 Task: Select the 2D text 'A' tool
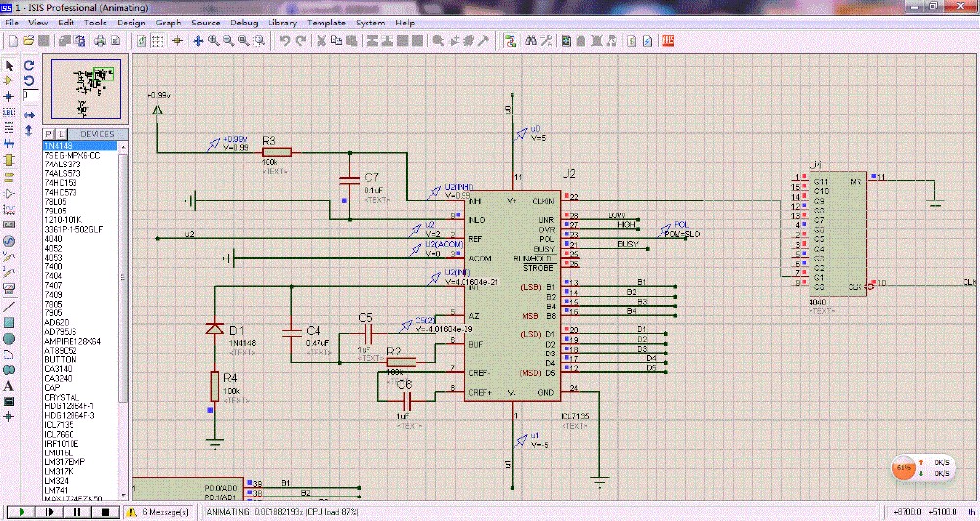(9, 386)
